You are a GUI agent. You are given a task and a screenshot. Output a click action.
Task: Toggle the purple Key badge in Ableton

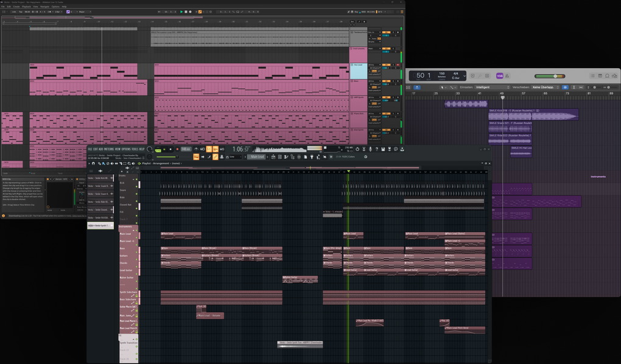[68, 12]
